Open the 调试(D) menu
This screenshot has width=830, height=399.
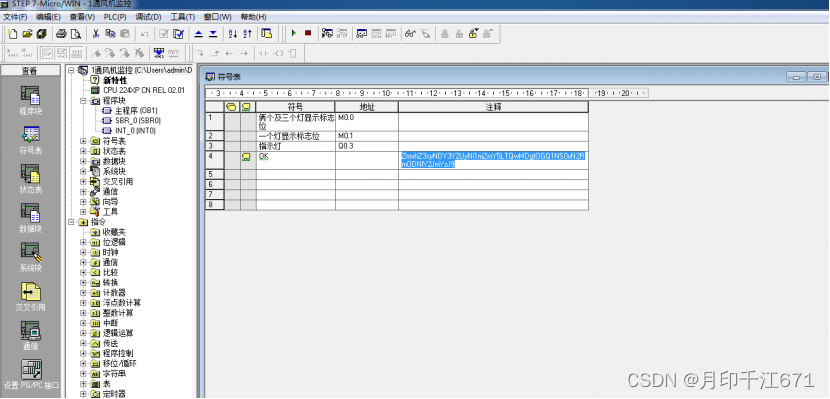click(x=148, y=17)
